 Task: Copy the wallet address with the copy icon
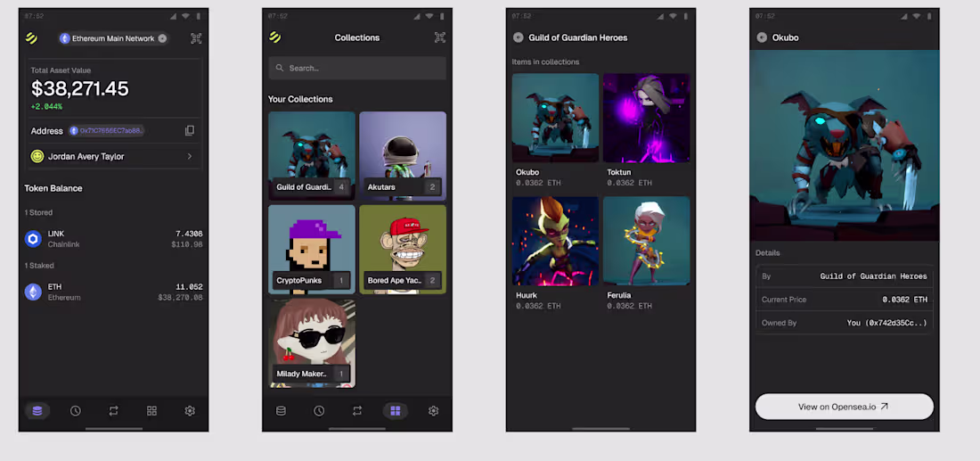tap(190, 131)
